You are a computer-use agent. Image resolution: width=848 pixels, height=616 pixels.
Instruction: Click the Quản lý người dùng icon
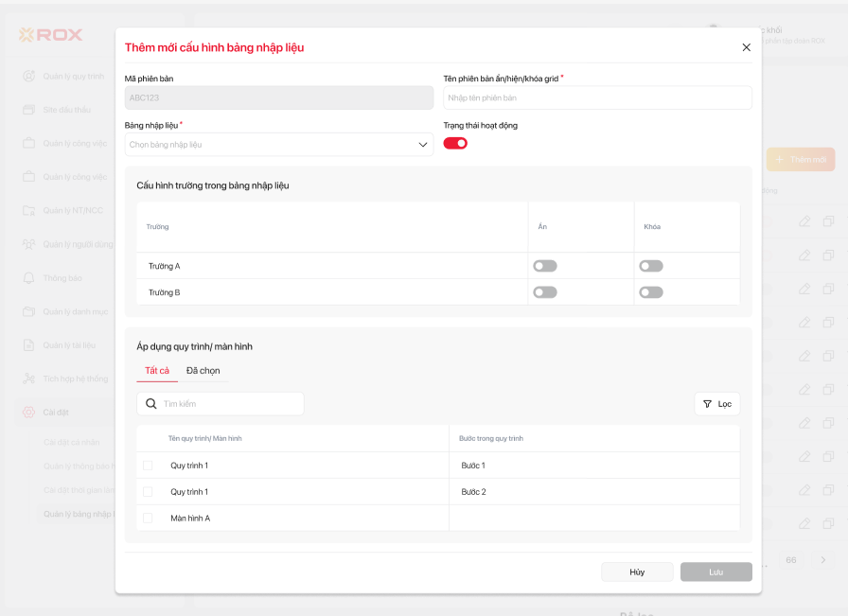(29, 244)
